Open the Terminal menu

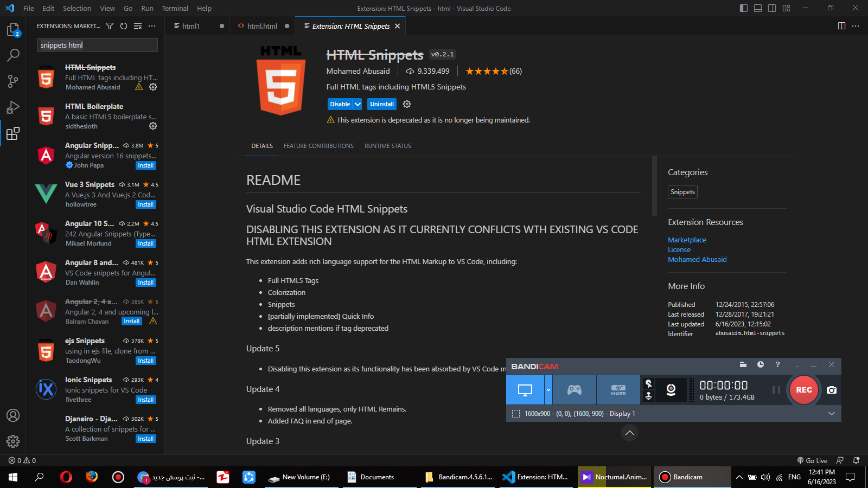[175, 8]
